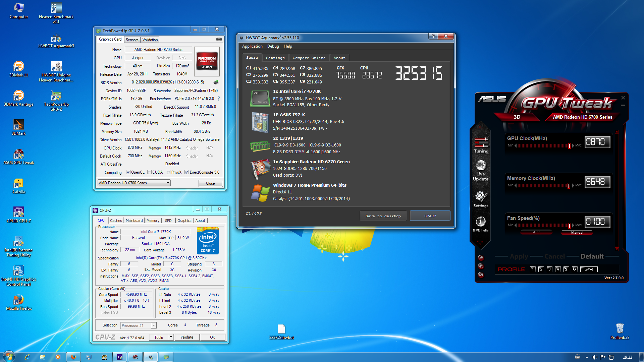Toggle the PhysX checkbox in GPU-Z
This screenshot has width=644, height=362.
[168, 172]
